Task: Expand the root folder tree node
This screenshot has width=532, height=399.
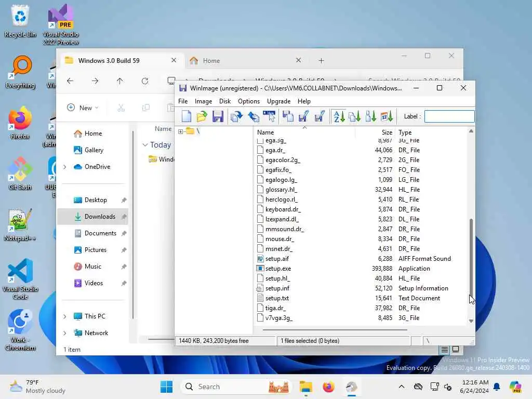Action: (x=180, y=131)
